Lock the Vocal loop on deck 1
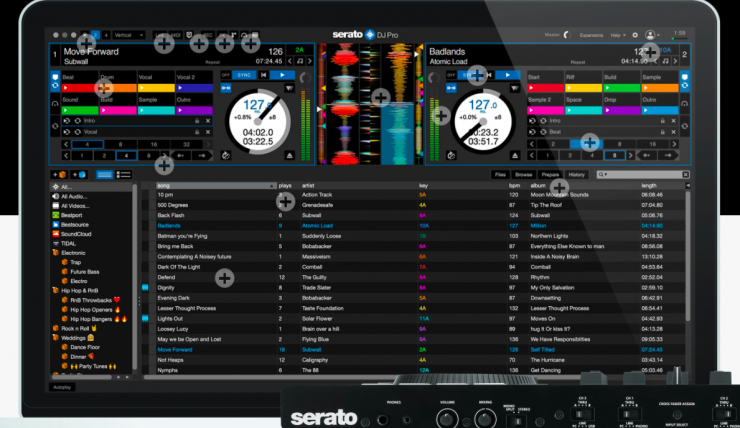 click(197, 132)
